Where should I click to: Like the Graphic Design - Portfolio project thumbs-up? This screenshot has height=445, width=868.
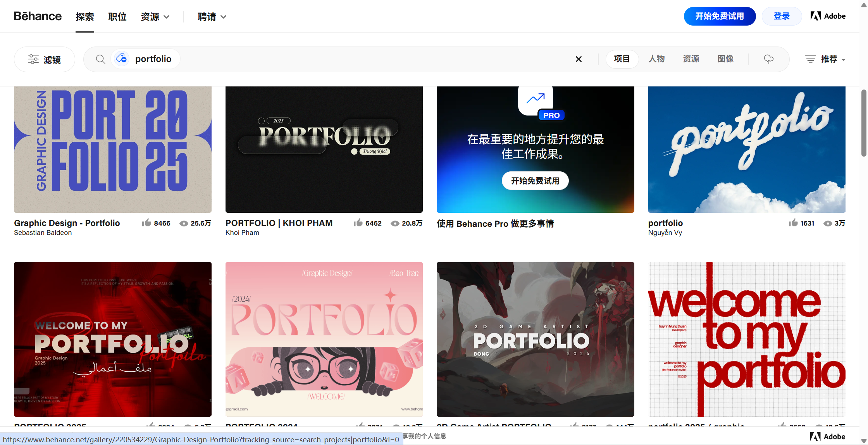[146, 223]
